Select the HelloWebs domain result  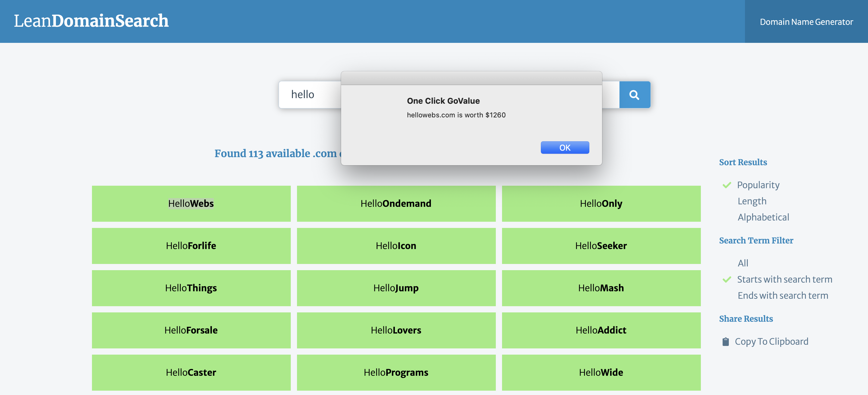click(x=191, y=203)
